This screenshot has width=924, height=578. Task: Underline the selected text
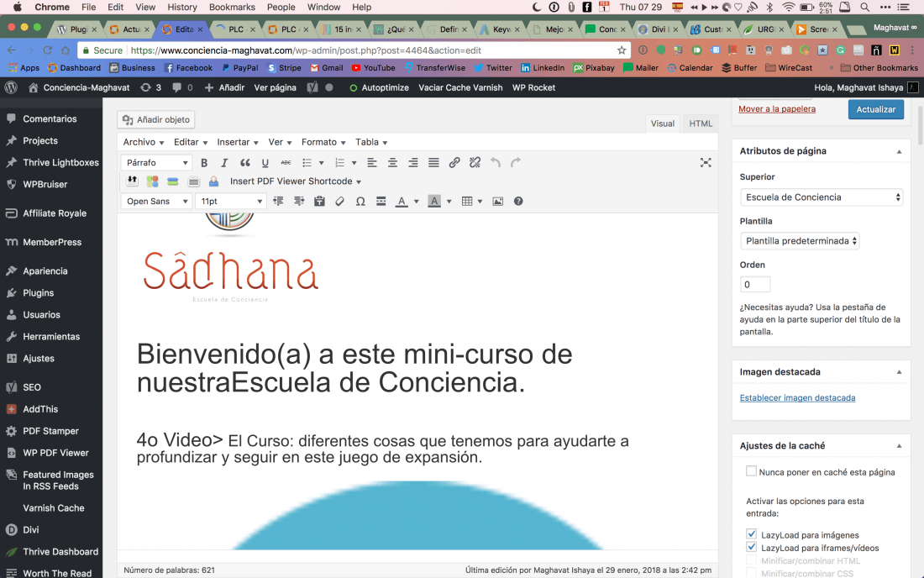(265, 163)
